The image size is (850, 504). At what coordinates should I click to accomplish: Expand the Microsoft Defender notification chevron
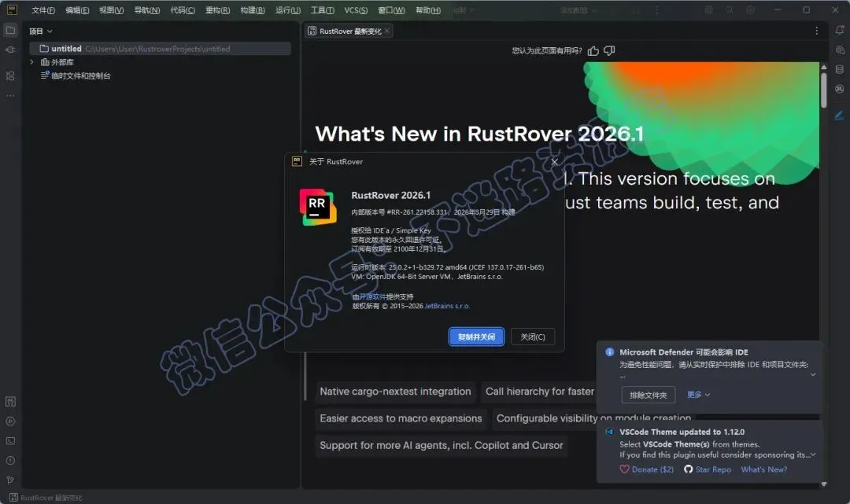click(x=812, y=374)
